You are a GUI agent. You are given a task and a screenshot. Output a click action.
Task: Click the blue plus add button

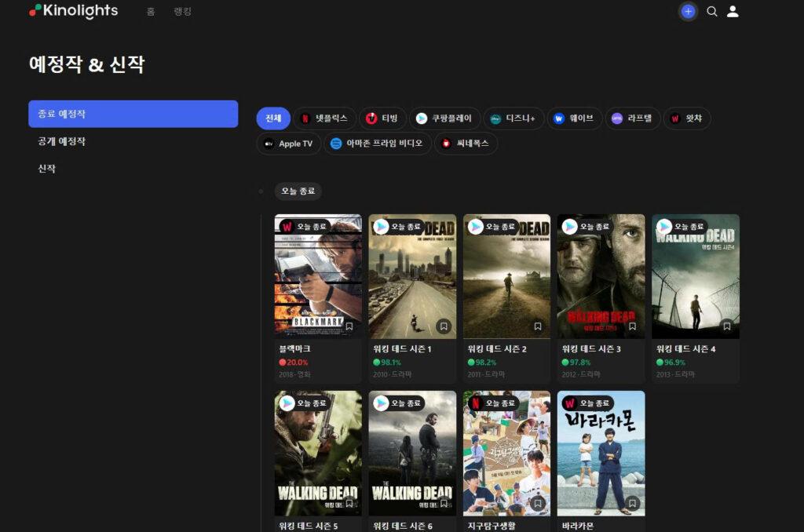tap(688, 11)
